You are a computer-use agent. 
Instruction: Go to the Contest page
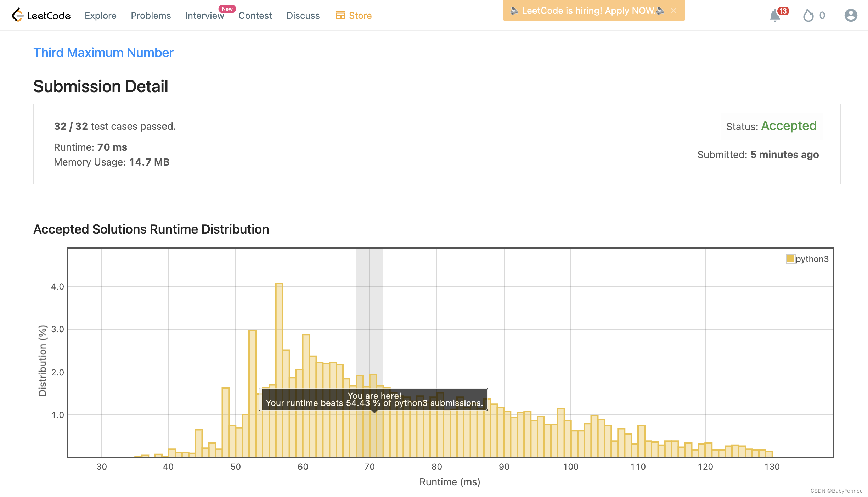255,16
